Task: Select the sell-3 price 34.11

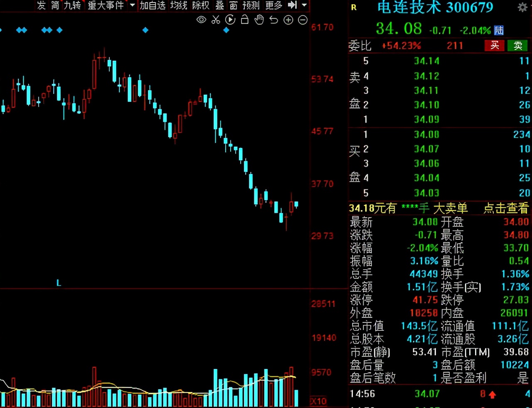Action: coord(426,91)
